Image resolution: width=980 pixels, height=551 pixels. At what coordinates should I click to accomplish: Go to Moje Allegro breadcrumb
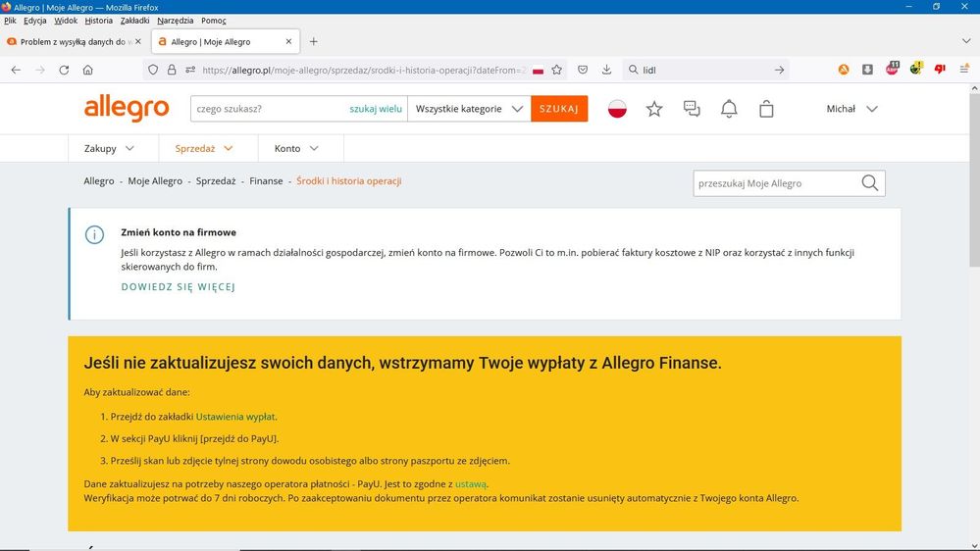[x=155, y=181]
